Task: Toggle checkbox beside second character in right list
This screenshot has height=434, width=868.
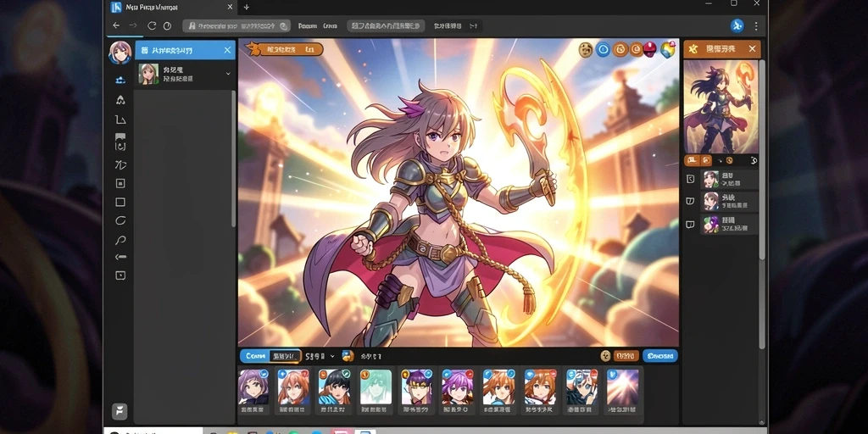Action: (x=690, y=201)
